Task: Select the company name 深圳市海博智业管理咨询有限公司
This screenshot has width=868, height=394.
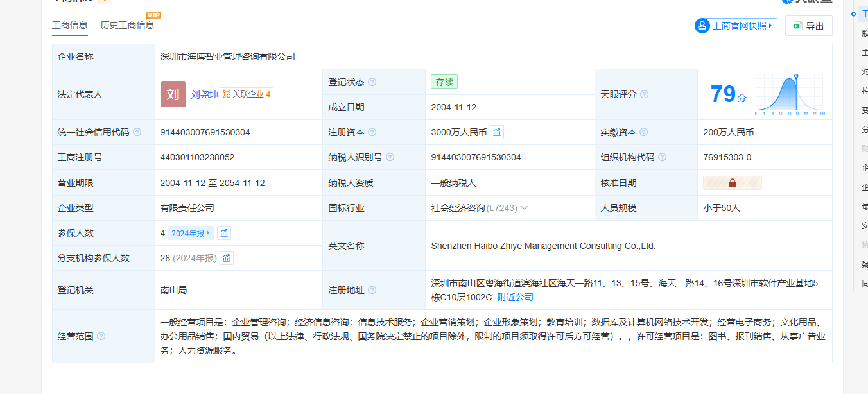Action: pos(228,56)
